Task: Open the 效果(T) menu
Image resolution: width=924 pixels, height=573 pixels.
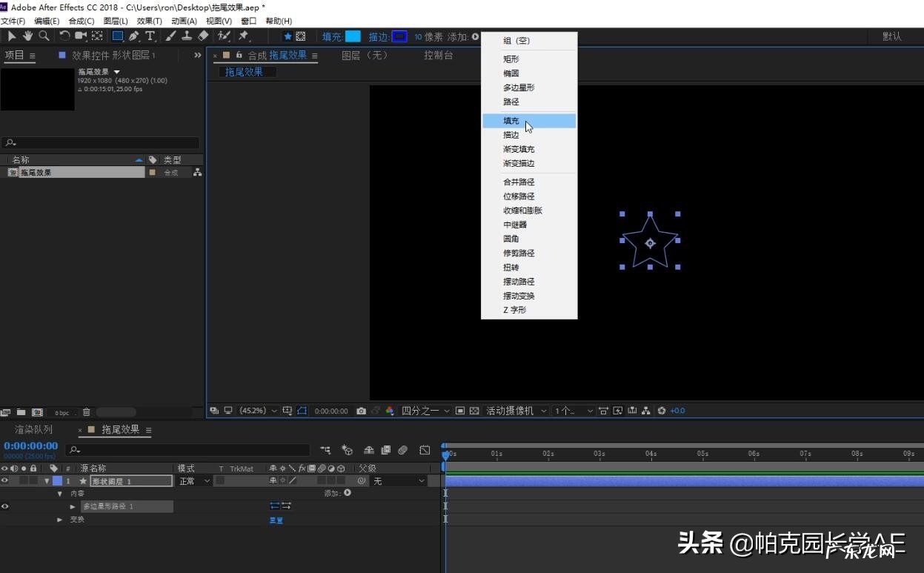Action: (x=148, y=21)
